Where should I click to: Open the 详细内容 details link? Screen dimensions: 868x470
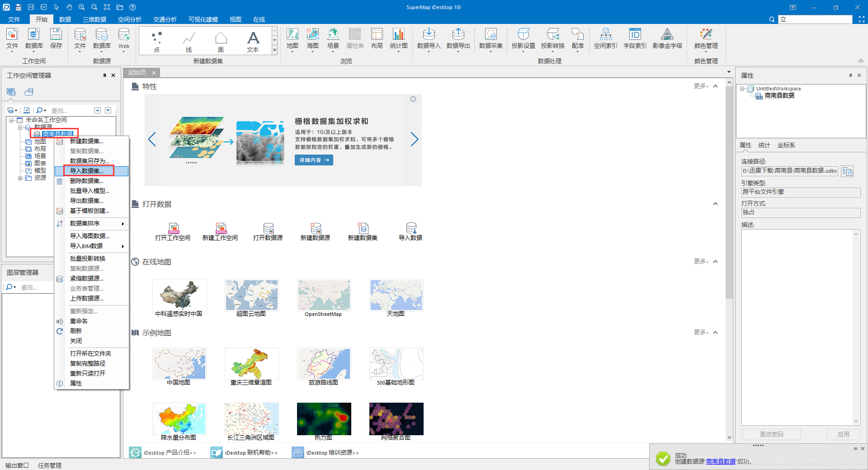(x=313, y=160)
